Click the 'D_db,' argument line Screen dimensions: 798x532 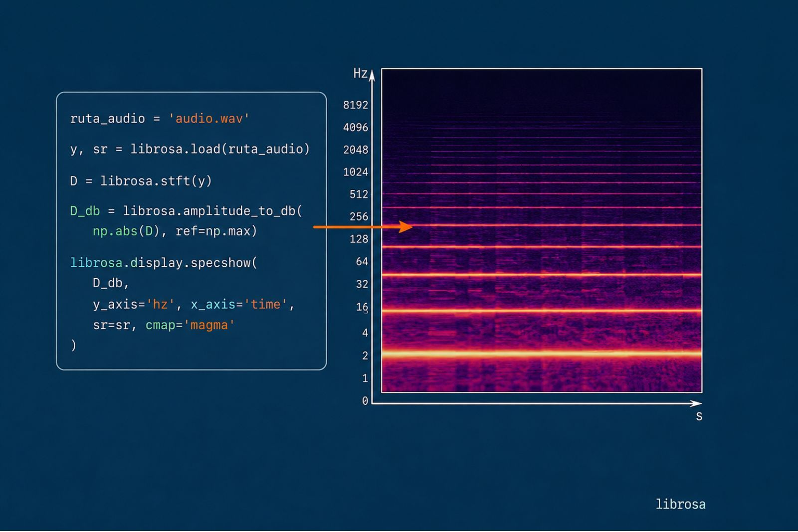point(111,283)
